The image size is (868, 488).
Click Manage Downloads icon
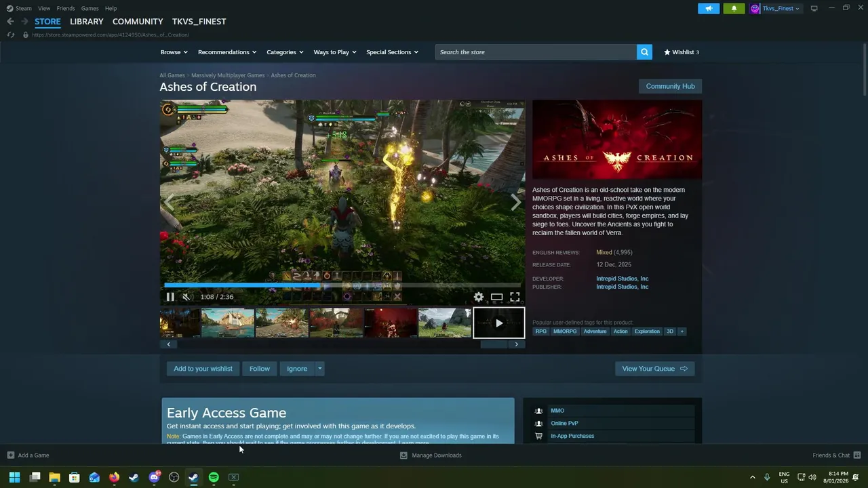(403, 455)
